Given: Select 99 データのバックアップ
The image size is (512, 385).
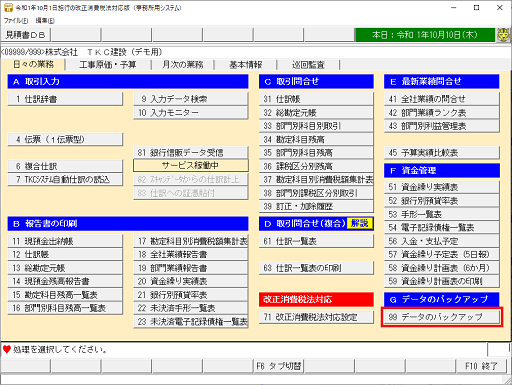Looking at the screenshot, I should click(442, 317).
